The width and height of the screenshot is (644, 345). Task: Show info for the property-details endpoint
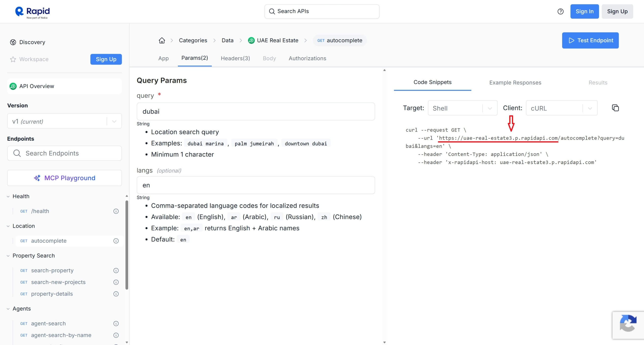coord(116,294)
